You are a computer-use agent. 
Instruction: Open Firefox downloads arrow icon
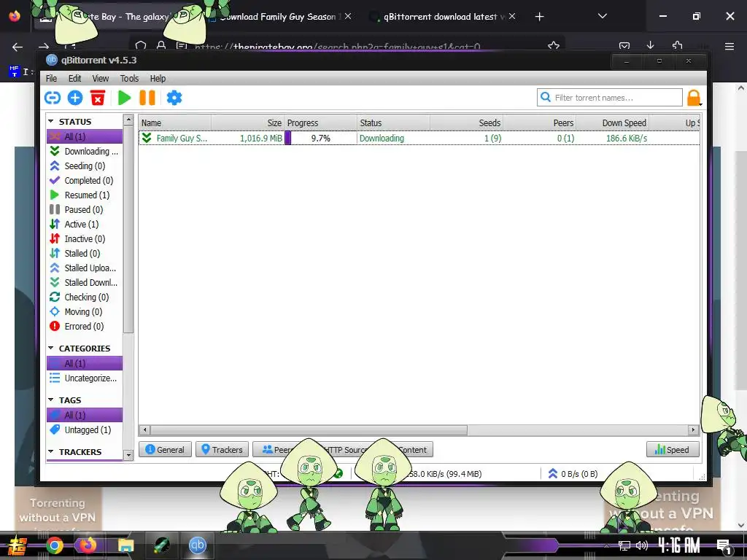coord(650,46)
